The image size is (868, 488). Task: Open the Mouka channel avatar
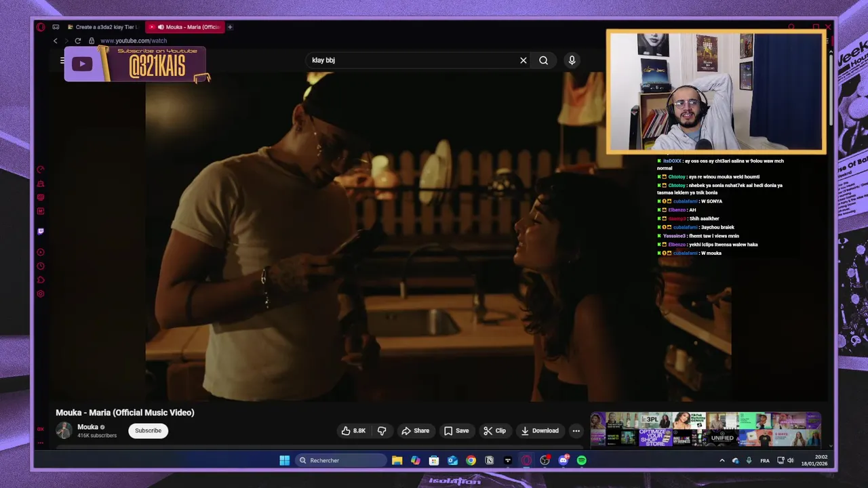pyautogui.click(x=64, y=430)
